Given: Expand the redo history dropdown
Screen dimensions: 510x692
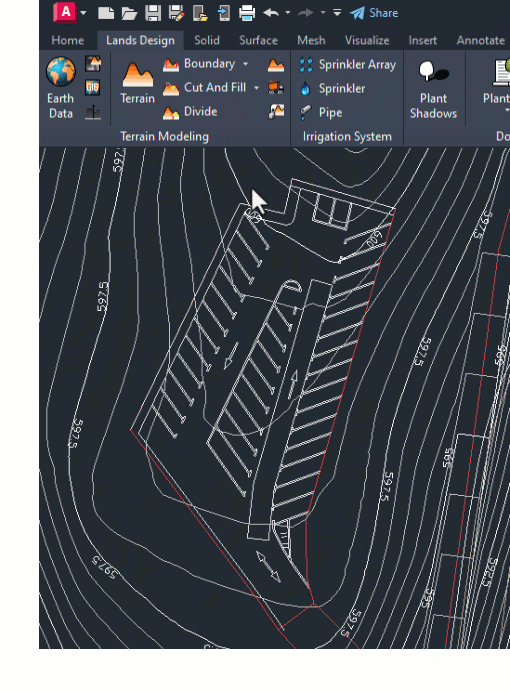Looking at the screenshot, I should 323,13.
